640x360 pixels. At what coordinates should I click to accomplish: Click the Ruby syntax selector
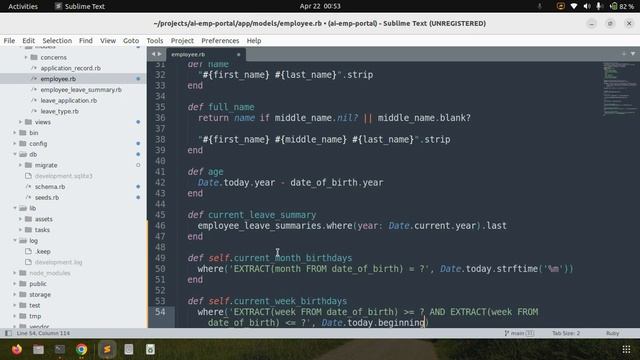point(612,333)
